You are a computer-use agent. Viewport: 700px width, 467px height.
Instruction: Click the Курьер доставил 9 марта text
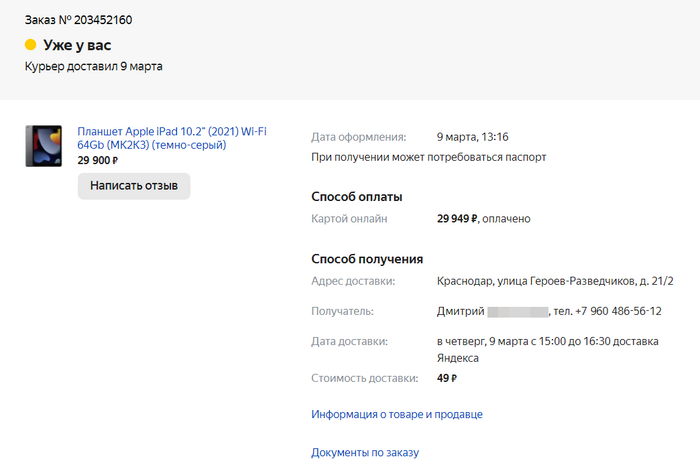[93, 66]
